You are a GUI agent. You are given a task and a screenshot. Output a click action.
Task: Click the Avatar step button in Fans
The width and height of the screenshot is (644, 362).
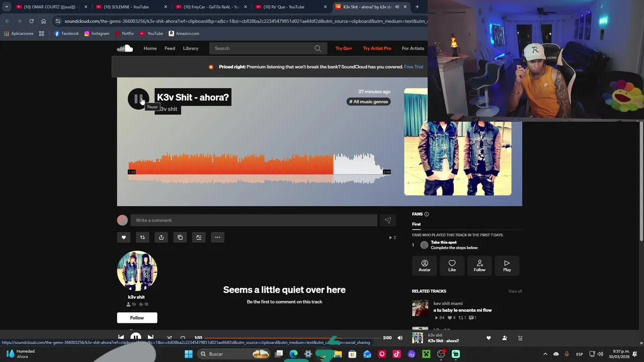[425, 265]
